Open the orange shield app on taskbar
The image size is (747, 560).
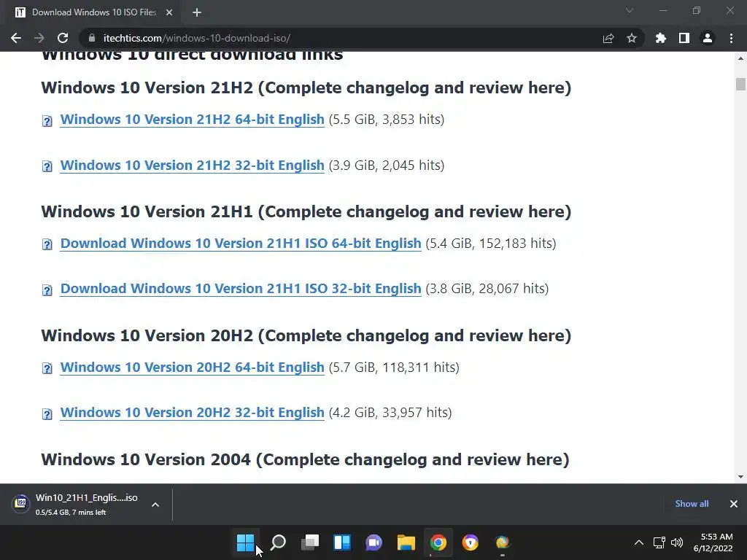471,542
